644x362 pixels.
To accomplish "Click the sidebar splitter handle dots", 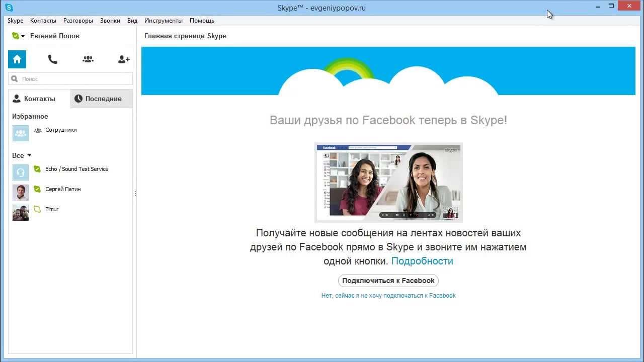I will point(135,194).
